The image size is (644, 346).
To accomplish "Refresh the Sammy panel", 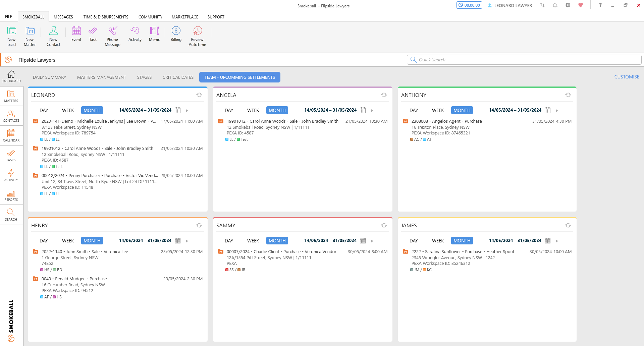I will [x=384, y=226].
